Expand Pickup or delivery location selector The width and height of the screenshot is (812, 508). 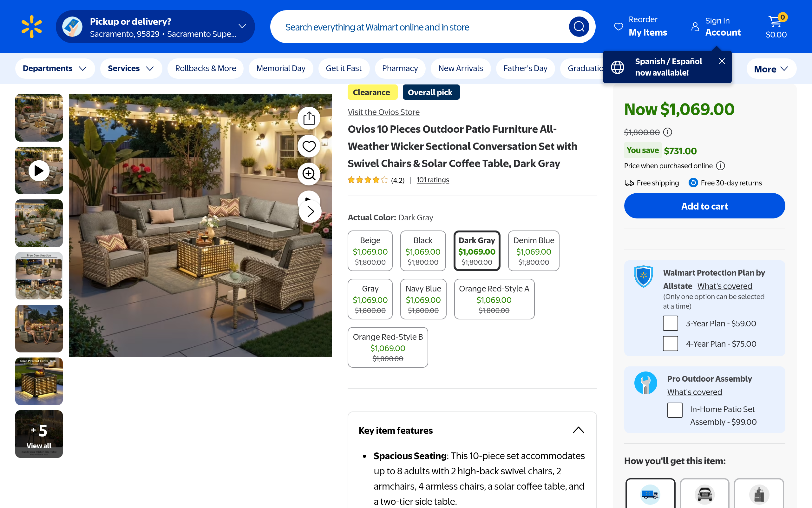pyautogui.click(x=155, y=27)
